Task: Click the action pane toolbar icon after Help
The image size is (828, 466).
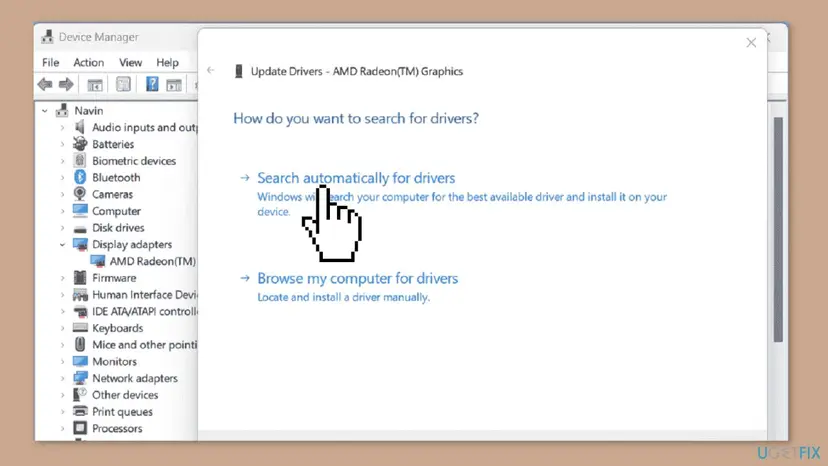Action: pos(174,85)
